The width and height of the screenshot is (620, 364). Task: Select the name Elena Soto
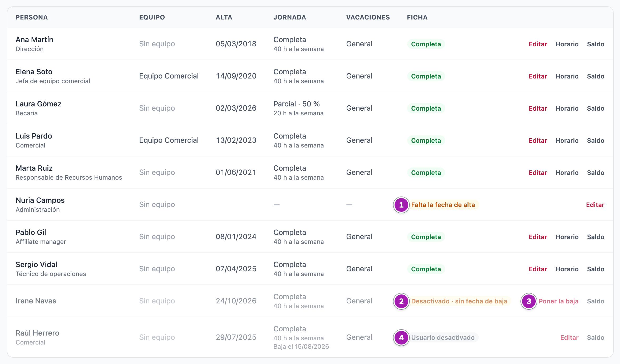(34, 72)
